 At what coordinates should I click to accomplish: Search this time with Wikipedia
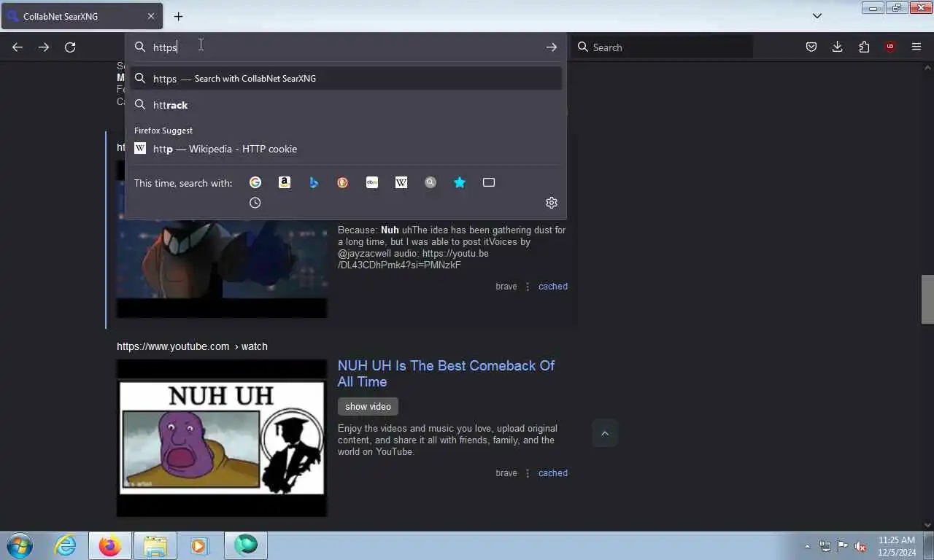(401, 182)
